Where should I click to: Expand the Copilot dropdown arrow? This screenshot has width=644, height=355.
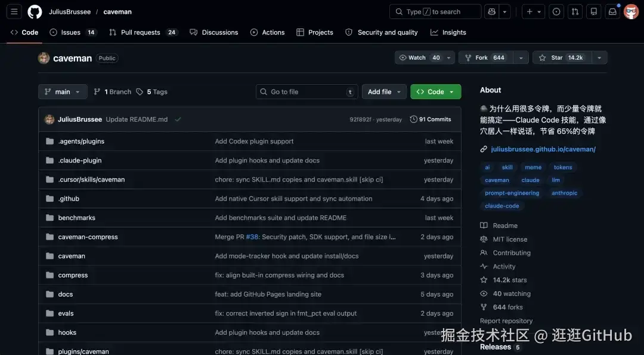tap(505, 12)
